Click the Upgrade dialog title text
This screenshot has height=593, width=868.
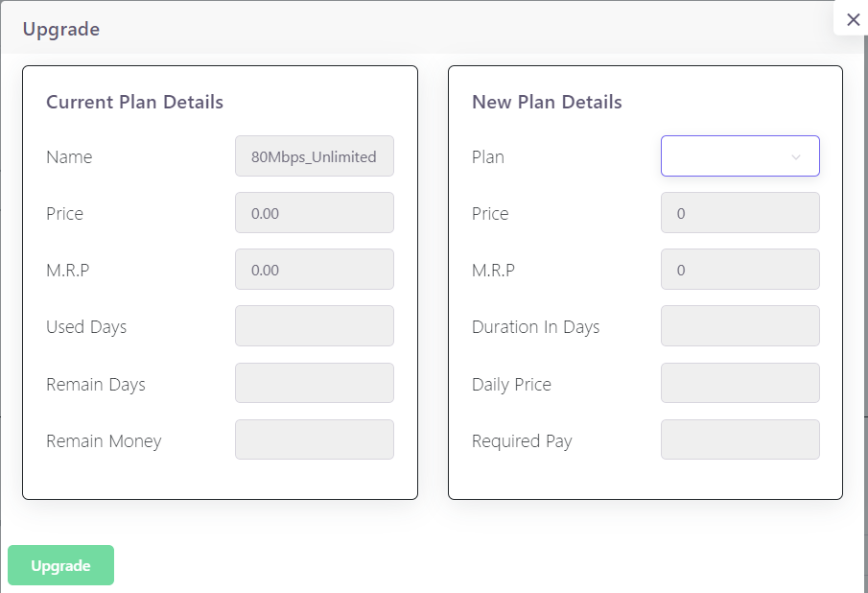point(61,29)
